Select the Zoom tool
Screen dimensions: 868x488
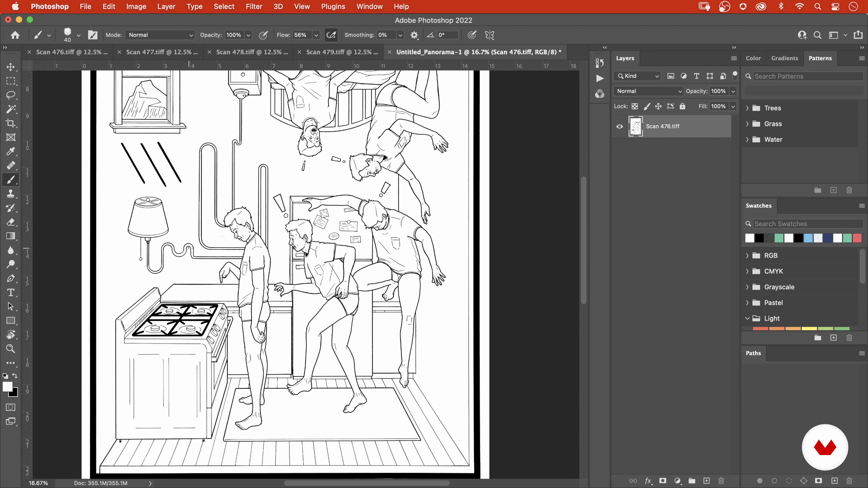[11, 349]
